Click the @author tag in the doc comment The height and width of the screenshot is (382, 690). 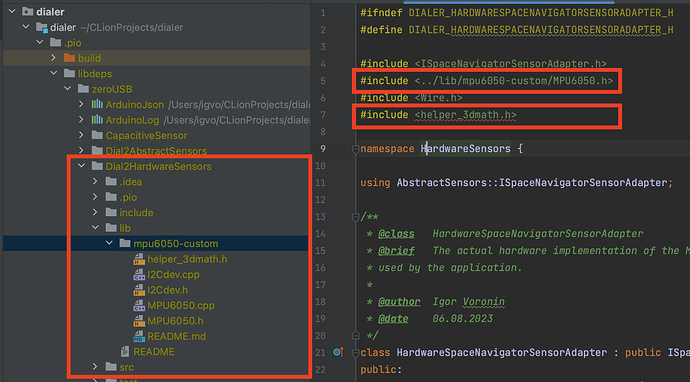pos(399,302)
